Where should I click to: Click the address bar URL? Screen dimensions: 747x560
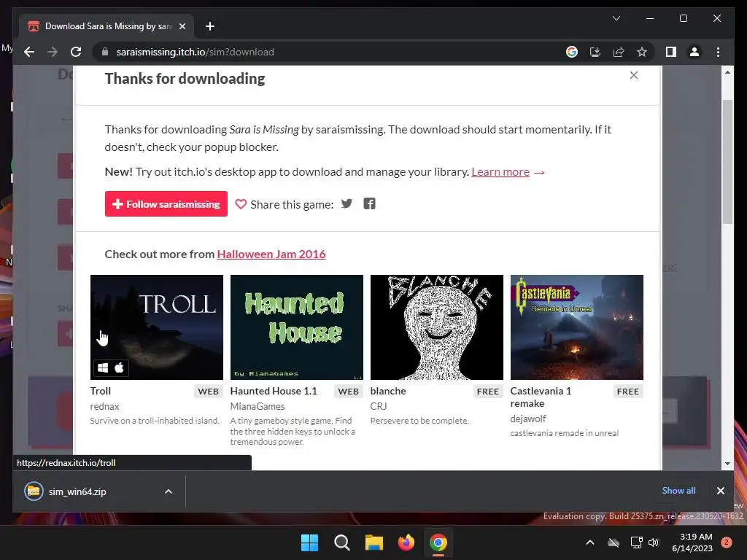click(196, 52)
